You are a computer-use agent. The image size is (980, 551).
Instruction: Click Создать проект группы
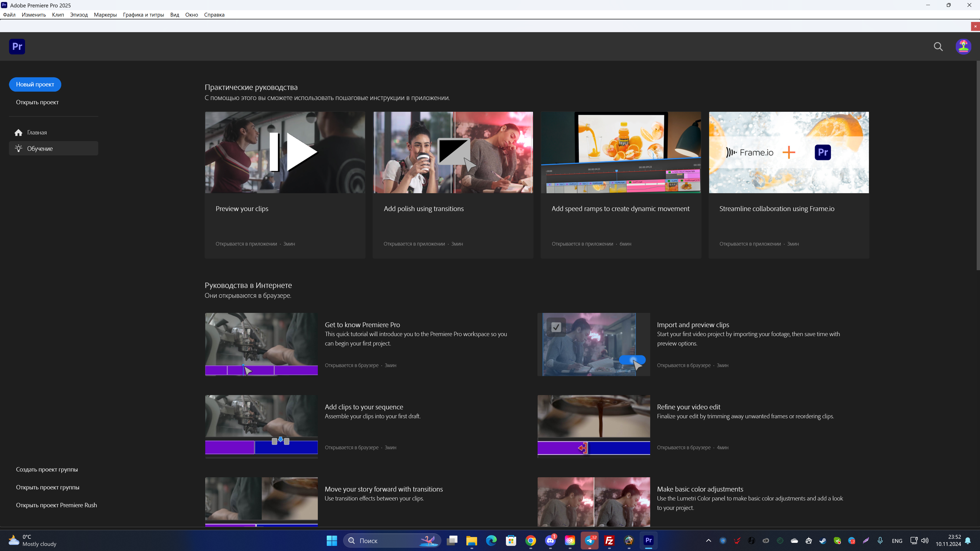coord(47,469)
